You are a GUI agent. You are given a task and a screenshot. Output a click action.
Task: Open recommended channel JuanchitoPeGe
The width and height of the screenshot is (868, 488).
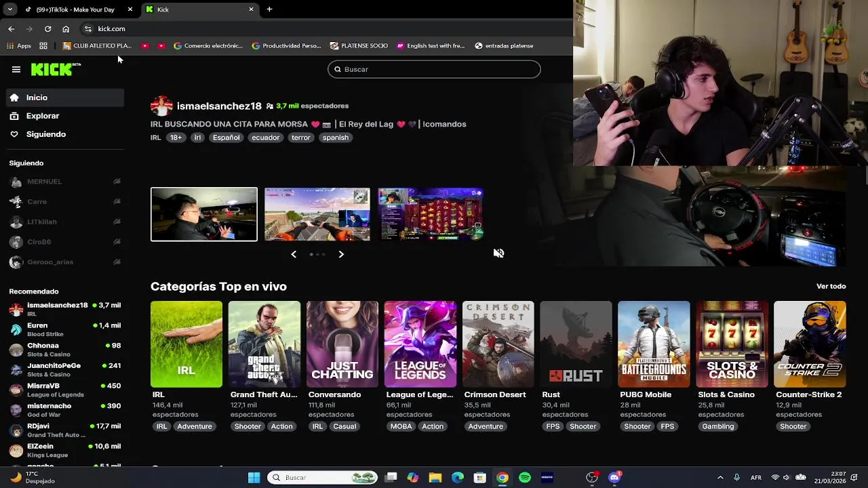point(66,370)
